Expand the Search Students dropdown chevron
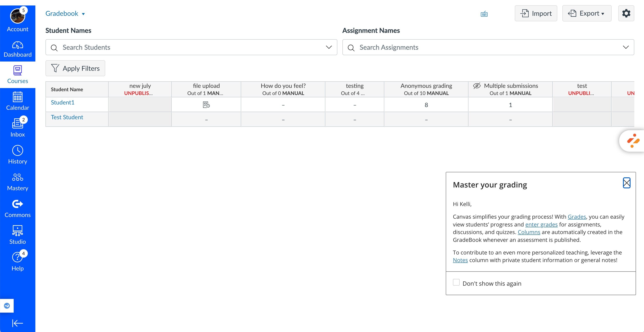644x332 pixels. [329, 47]
